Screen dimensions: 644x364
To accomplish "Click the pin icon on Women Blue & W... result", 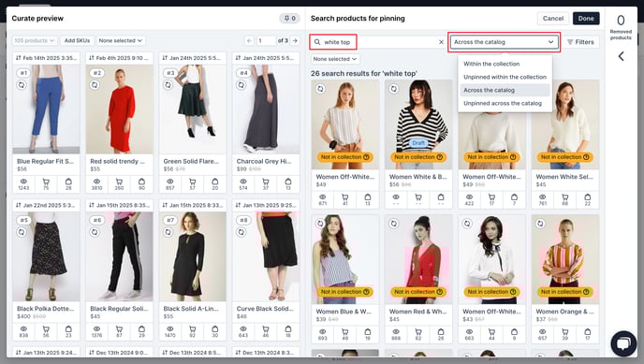I will [x=320, y=224].
